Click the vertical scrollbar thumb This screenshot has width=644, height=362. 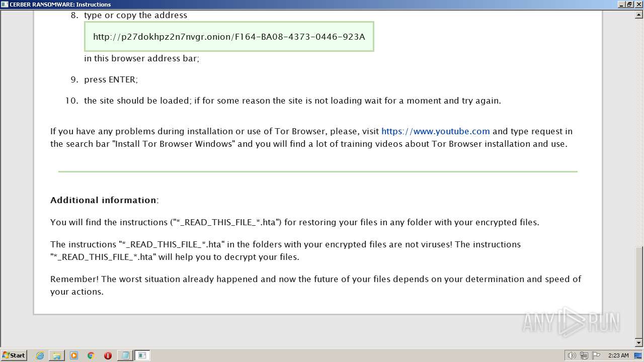pos(639,292)
